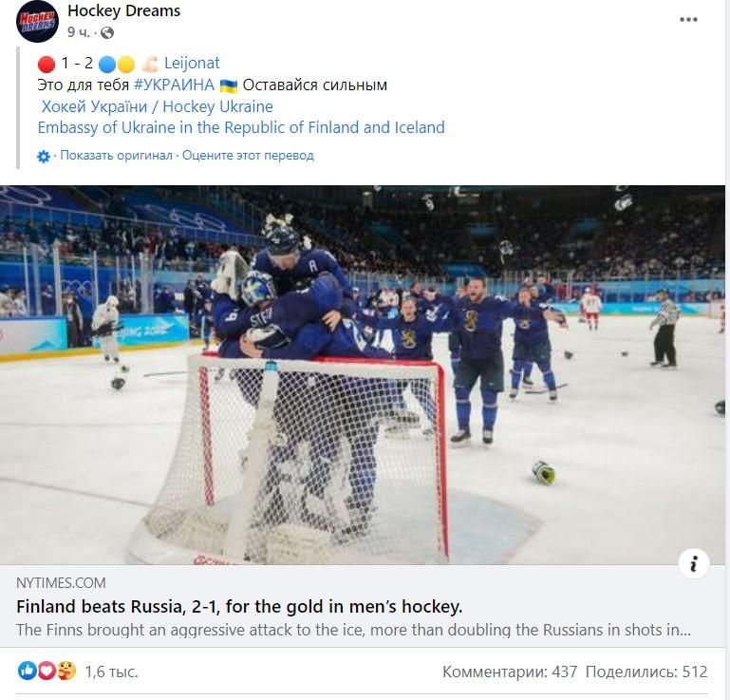Click the Hockey Dreams profile avatar
This screenshot has width=730, height=700.
[38, 21]
